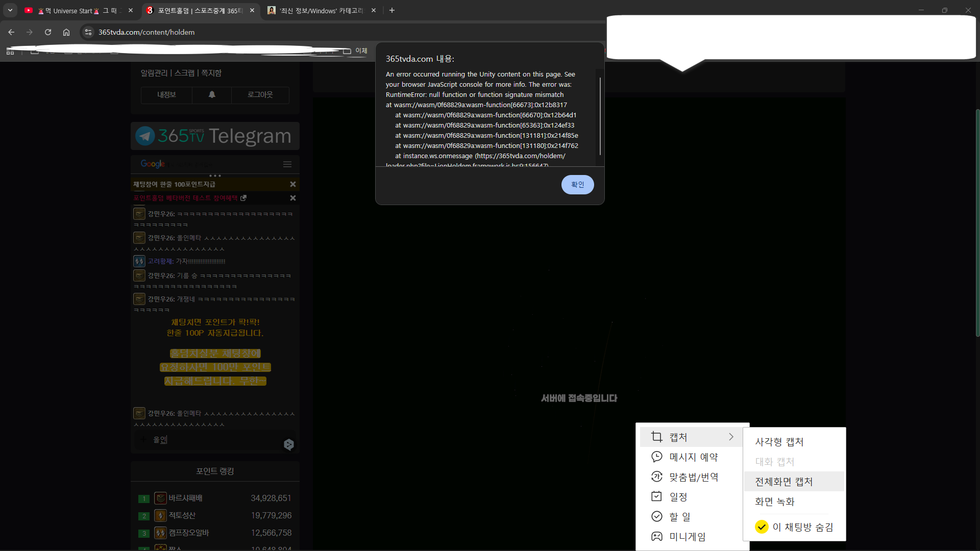Click the chat emoticon icon beside input
This screenshot has height=551, width=980.
click(288, 444)
